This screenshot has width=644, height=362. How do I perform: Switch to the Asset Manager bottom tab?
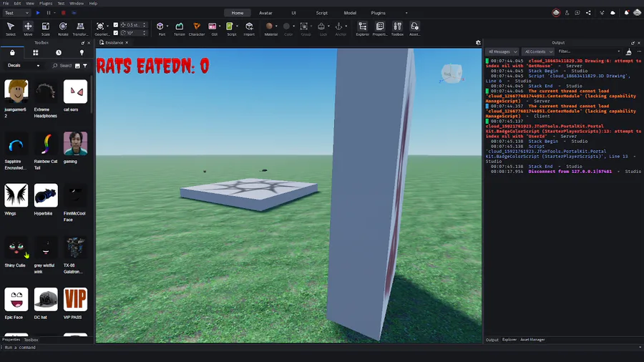pos(532,339)
